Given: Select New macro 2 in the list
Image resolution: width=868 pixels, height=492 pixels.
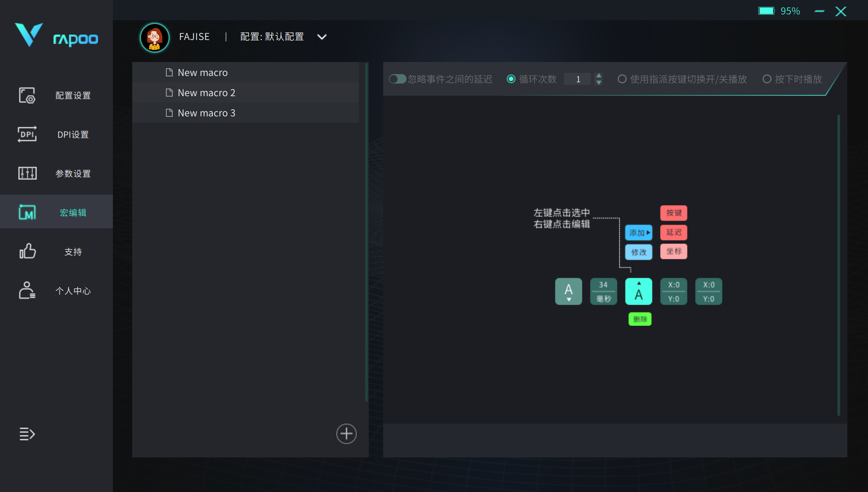Looking at the screenshot, I should [206, 93].
